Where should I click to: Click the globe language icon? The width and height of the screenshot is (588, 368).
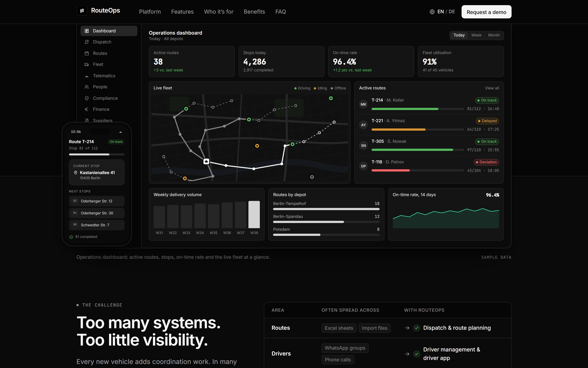click(x=432, y=12)
